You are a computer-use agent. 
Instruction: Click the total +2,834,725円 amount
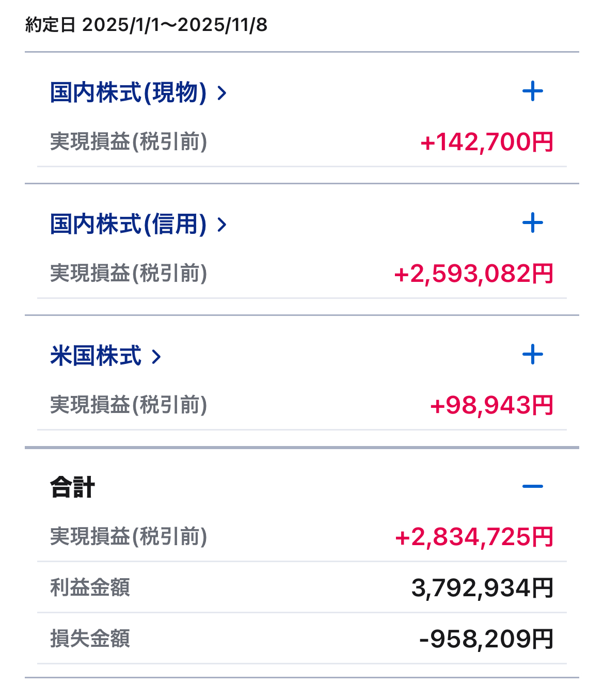pos(474,537)
